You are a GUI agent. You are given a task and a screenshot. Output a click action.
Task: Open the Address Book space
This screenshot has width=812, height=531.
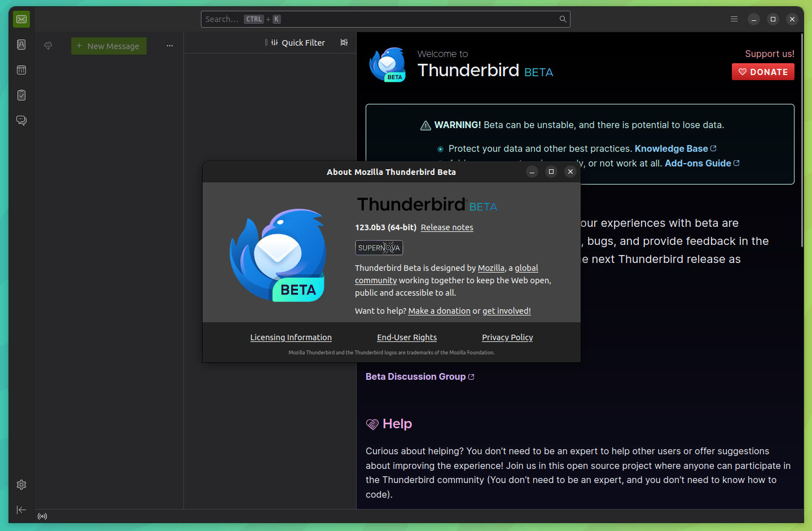tap(21, 45)
